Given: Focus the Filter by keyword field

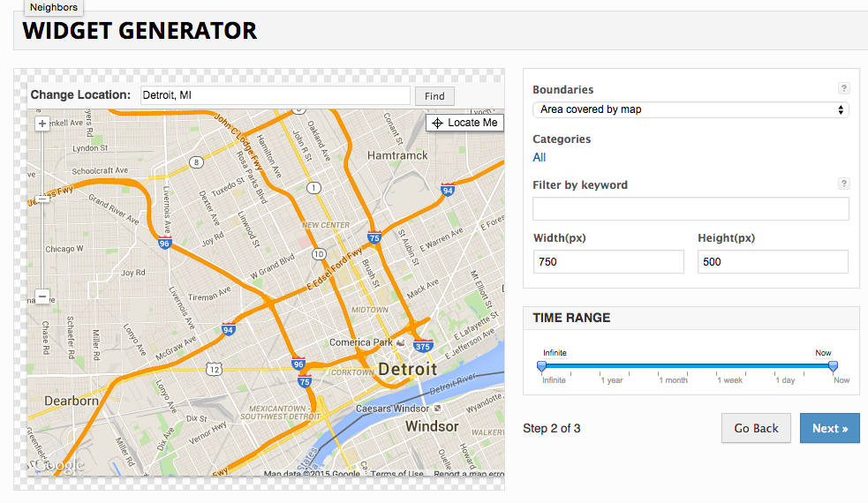Looking at the screenshot, I should point(691,208).
